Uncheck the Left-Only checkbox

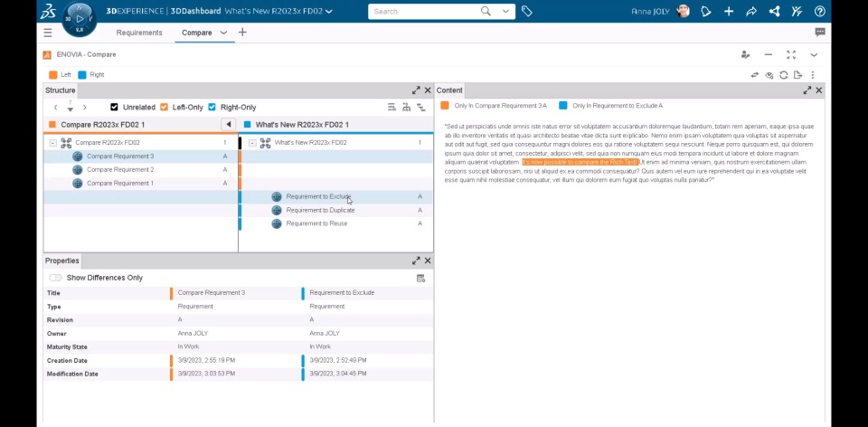[164, 108]
